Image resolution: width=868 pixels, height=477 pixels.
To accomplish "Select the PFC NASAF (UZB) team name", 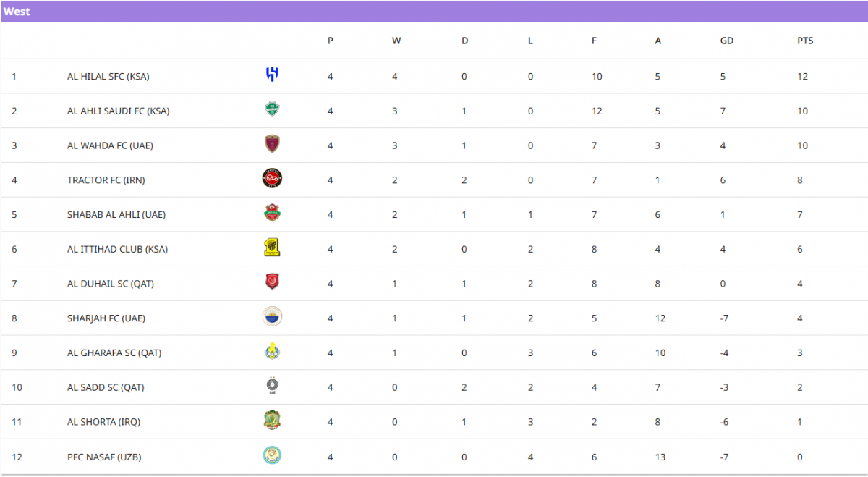I will pos(104,457).
